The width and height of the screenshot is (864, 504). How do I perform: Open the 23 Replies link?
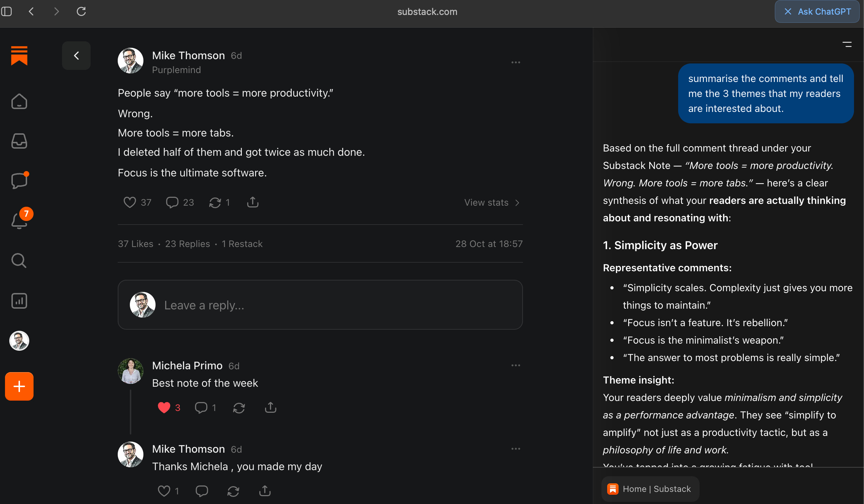(187, 244)
